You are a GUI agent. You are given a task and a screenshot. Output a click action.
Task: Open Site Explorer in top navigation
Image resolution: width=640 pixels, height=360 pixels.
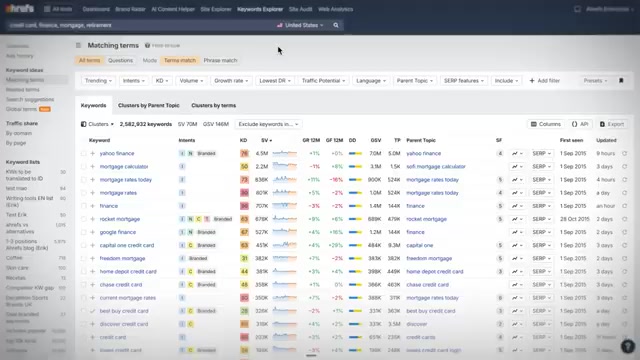[x=216, y=9]
